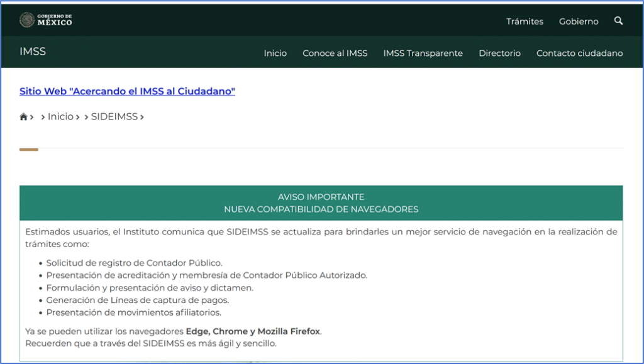Viewport: 644px width, 364px height.
Task: Go to Inicio in IMSS navigation bar
Action: click(275, 53)
